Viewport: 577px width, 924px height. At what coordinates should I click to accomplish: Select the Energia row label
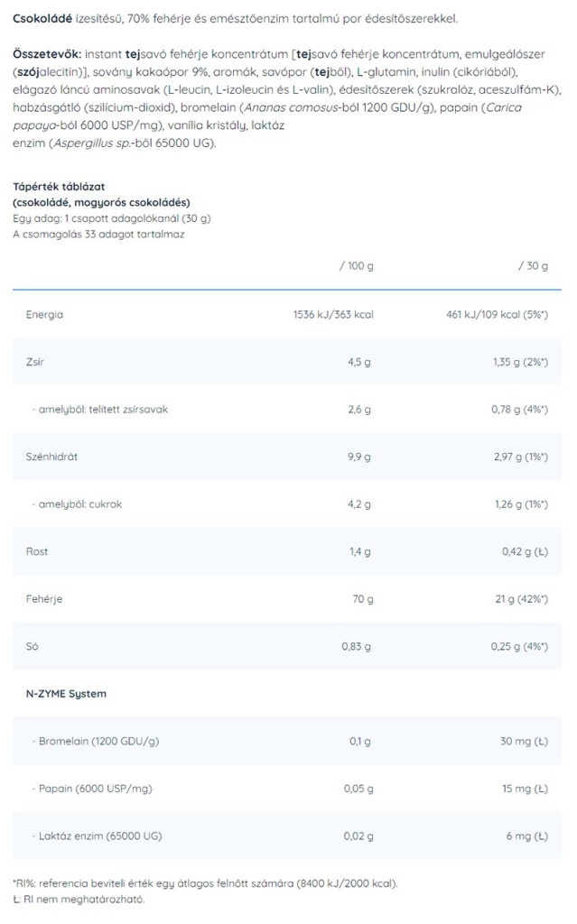(x=45, y=315)
